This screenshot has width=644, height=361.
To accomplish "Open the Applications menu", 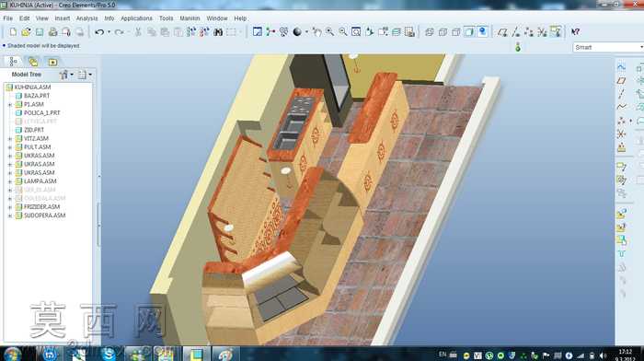I will pyautogui.click(x=136, y=18).
